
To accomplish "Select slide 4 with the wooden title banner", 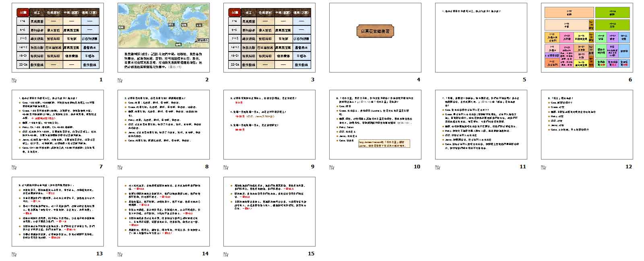I will pyautogui.click(x=375, y=37).
